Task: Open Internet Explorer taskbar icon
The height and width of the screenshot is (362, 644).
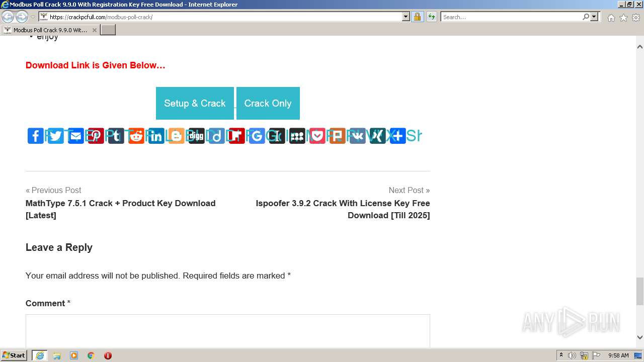Action: coord(40,355)
